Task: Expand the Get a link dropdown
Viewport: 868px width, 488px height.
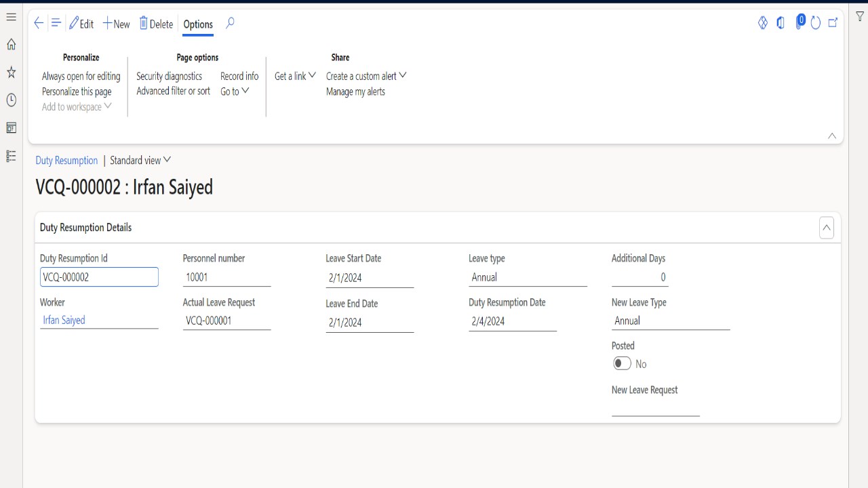Action: point(295,76)
